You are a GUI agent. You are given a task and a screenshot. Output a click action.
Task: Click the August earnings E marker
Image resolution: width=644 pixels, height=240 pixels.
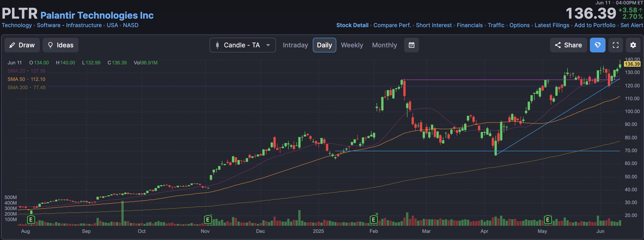point(31,220)
